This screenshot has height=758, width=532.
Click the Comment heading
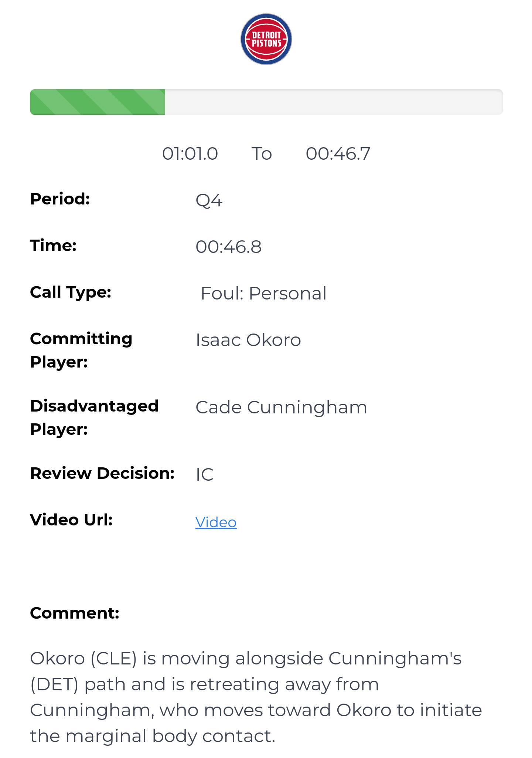point(75,613)
